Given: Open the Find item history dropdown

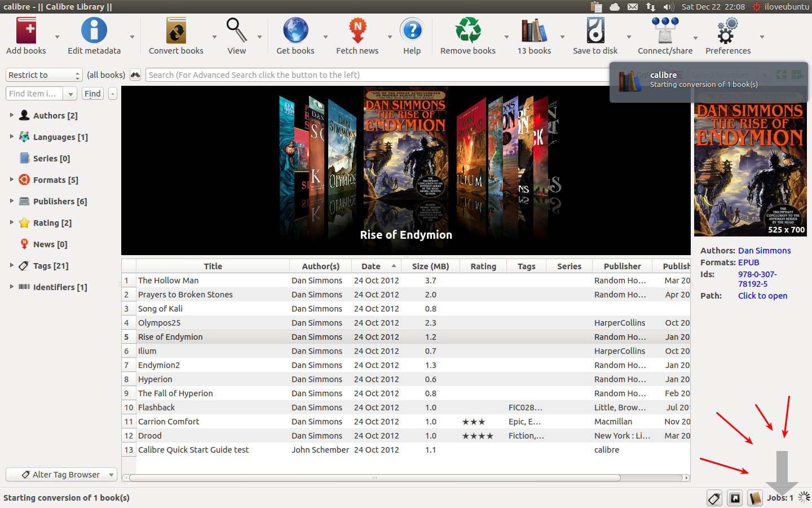Looking at the screenshot, I should tap(70, 94).
